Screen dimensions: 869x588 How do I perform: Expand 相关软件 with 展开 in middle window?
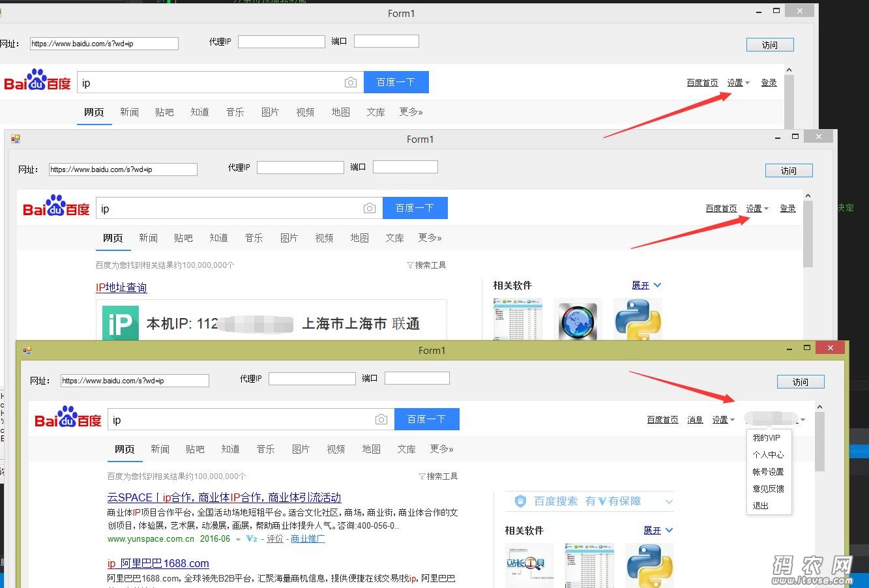(x=647, y=285)
